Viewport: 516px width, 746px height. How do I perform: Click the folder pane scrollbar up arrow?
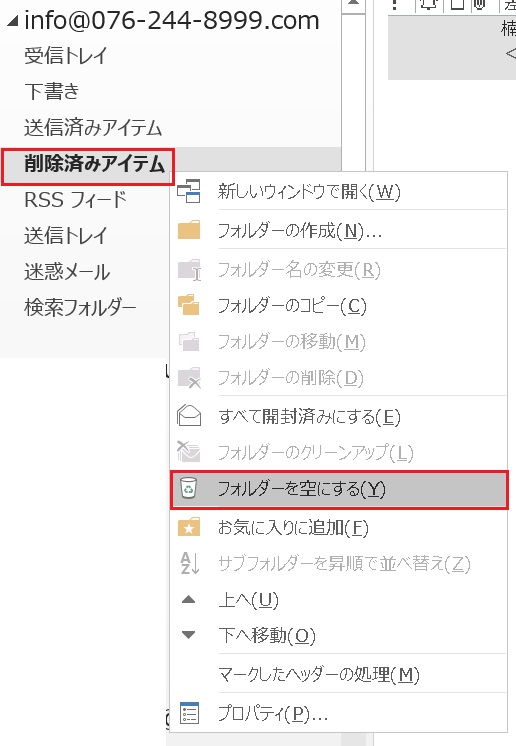pos(353,5)
